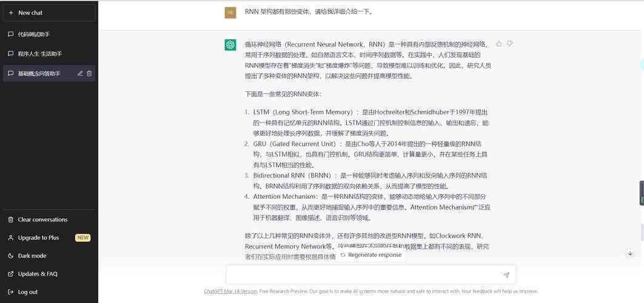Open the 程序人生 生活助手 conversation
This screenshot has height=303, width=644.
pos(49,54)
